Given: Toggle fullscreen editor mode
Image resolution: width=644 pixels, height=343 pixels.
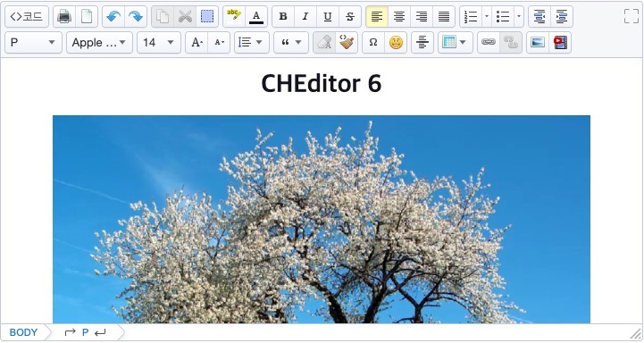Looking at the screenshot, I should pyautogui.click(x=631, y=16).
